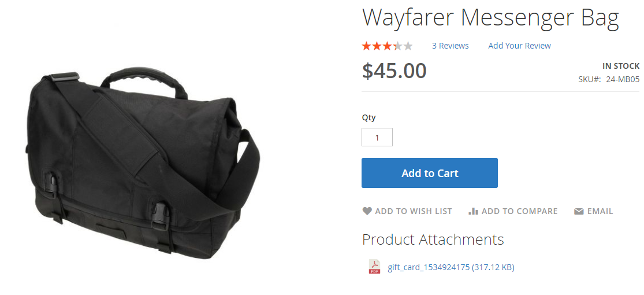Click the EMAIL text link
This screenshot has height=295, width=644.
600,211
